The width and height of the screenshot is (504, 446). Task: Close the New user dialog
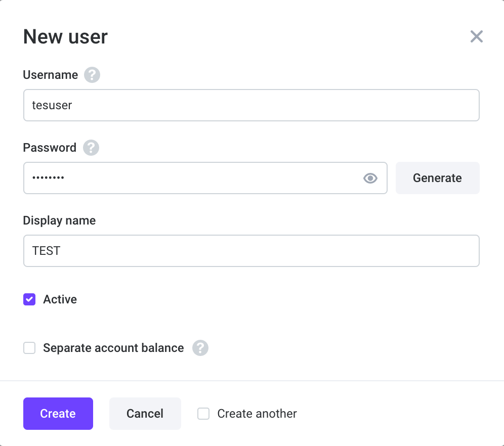point(476,36)
